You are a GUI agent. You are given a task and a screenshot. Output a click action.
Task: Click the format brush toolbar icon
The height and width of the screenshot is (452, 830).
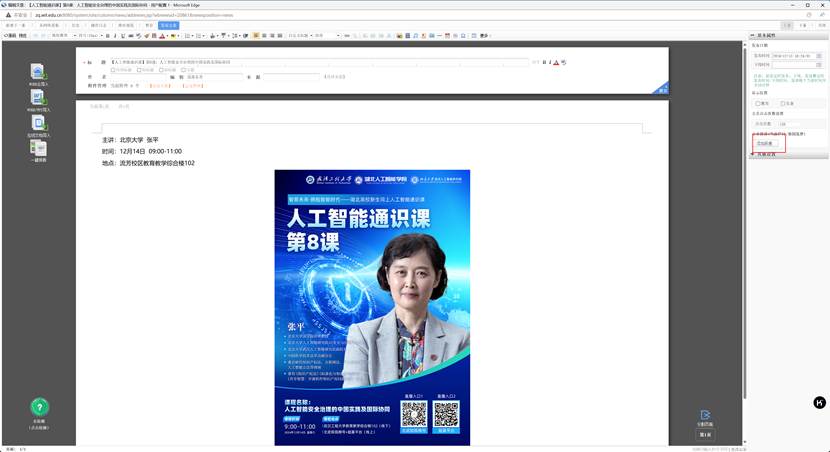pos(147,35)
